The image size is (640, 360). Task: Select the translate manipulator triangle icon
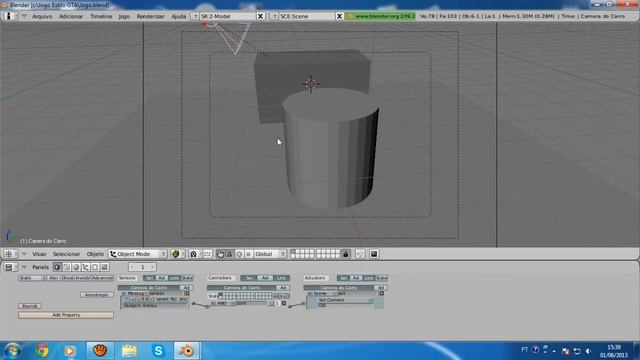point(230,254)
